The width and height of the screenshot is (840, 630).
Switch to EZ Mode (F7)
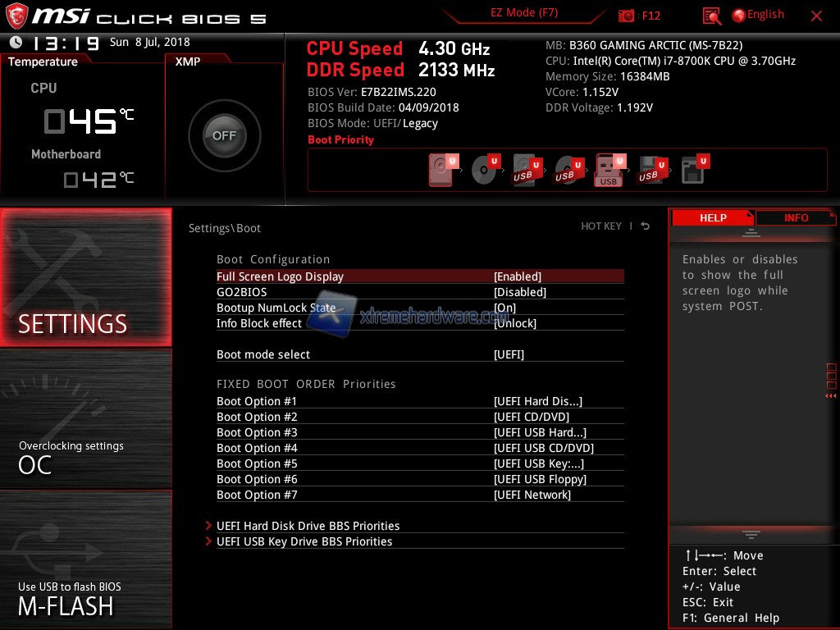pyautogui.click(x=524, y=13)
